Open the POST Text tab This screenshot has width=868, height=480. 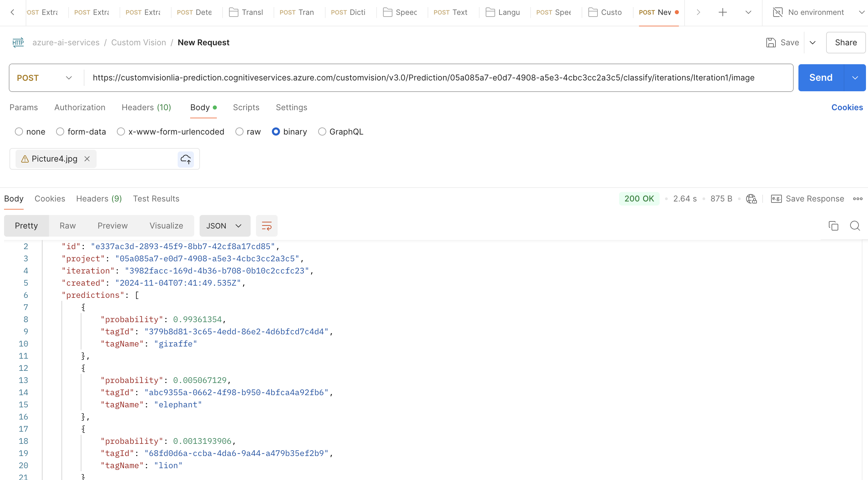[451, 13]
